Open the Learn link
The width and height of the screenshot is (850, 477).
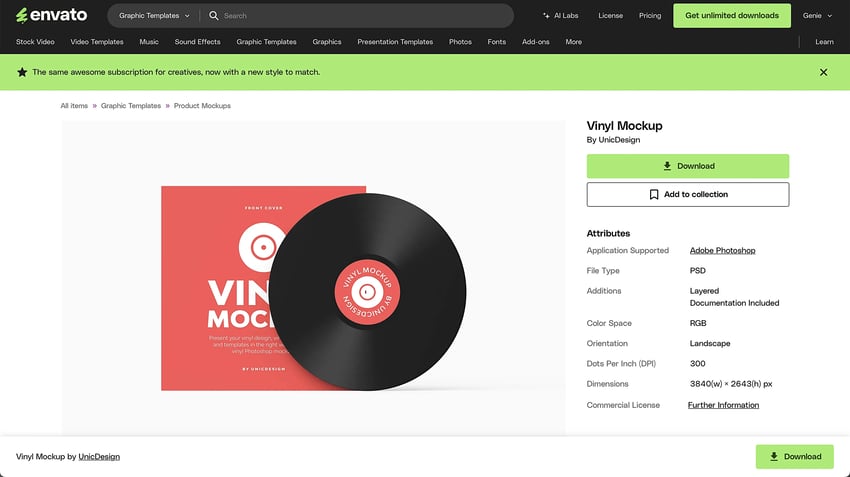point(825,42)
